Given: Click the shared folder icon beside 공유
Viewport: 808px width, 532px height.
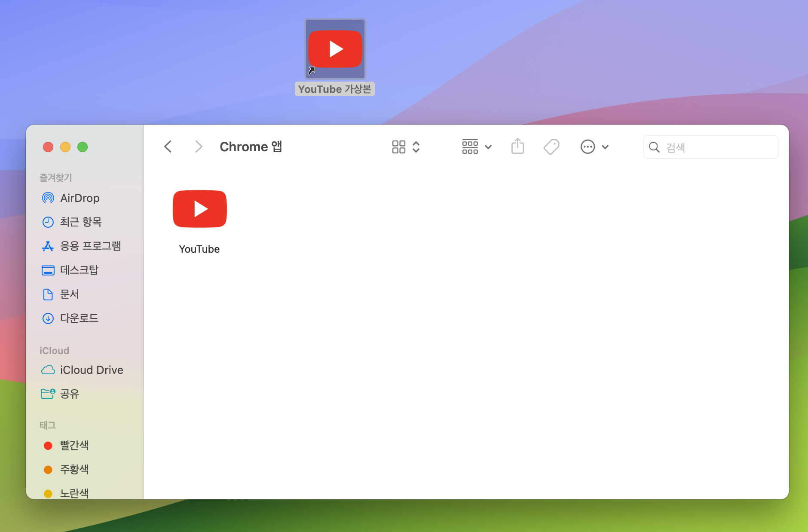Looking at the screenshot, I should 48,394.
